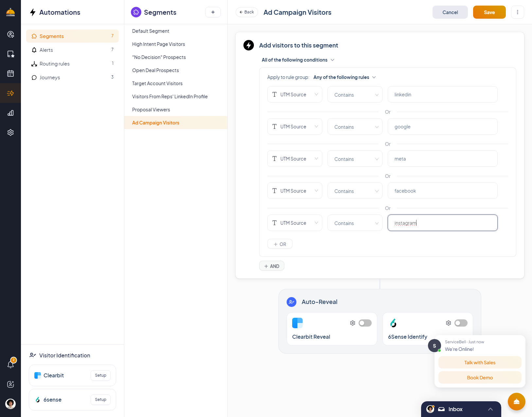Image resolution: width=532 pixels, height=417 pixels.
Task: Click the add segment plus button
Action: pyautogui.click(x=213, y=12)
